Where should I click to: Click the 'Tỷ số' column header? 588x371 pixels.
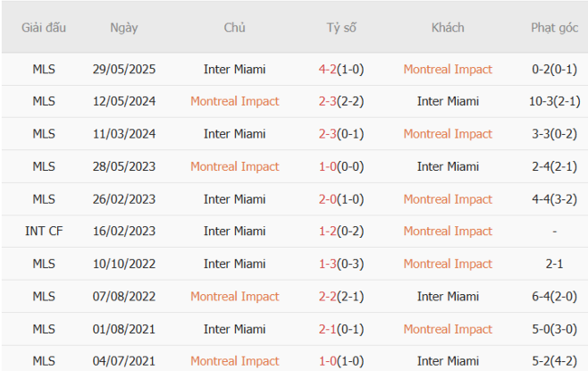[341, 28]
